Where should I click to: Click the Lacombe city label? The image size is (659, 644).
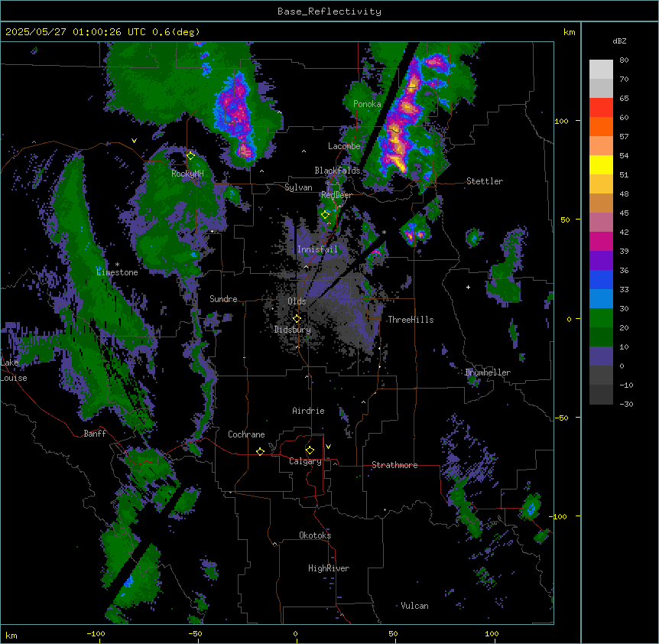[x=344, y=146]
